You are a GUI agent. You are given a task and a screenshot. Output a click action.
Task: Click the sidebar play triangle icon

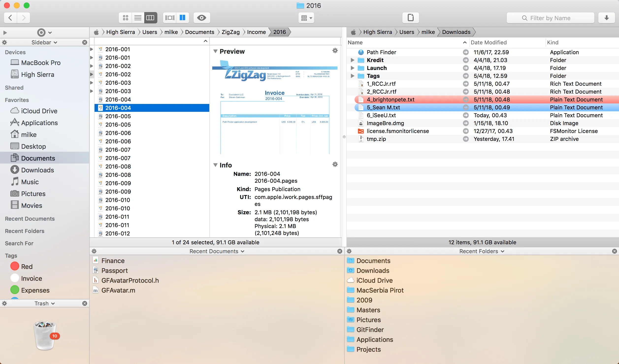tap(5, 33)
